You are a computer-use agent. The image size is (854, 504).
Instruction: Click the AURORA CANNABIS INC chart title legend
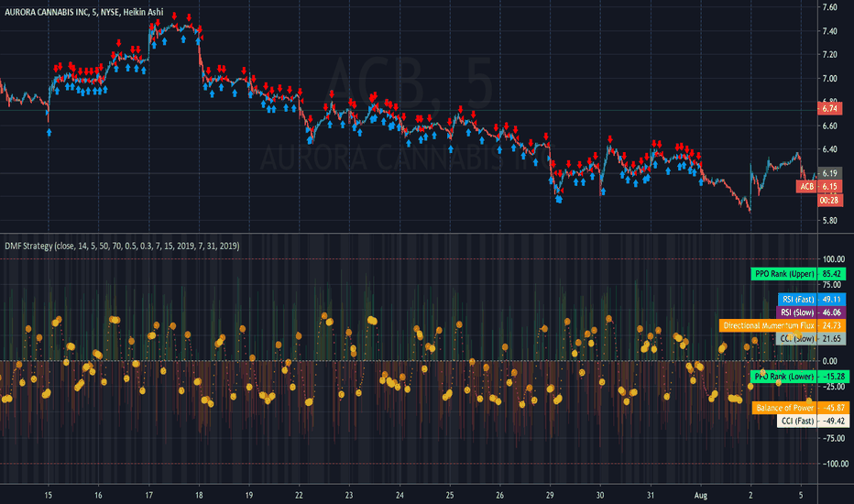[x=84, y=12]
